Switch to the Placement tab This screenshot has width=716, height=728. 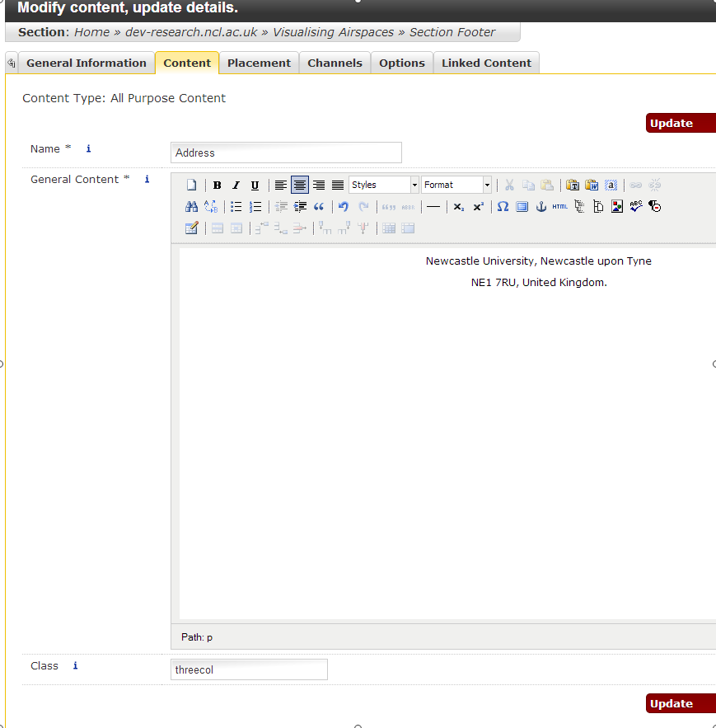click(259, 63)
